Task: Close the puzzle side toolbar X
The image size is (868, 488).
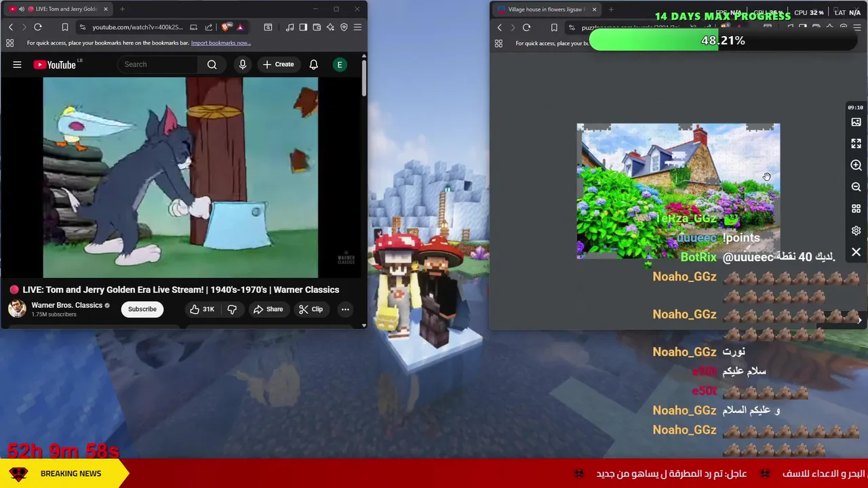Action: 856,252
